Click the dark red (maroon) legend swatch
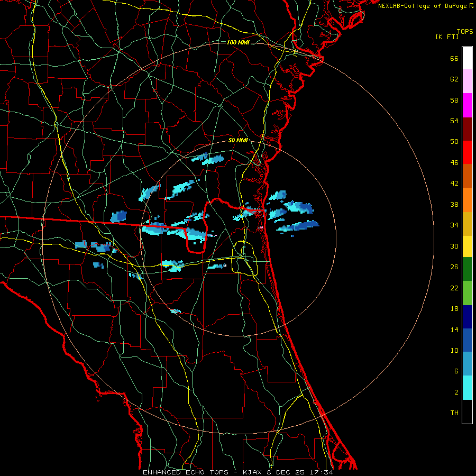476x476 pixels. pos(467,129)
